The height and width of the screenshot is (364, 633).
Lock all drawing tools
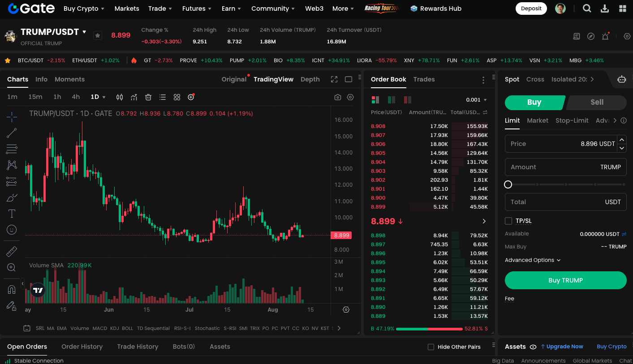(12, 306)
